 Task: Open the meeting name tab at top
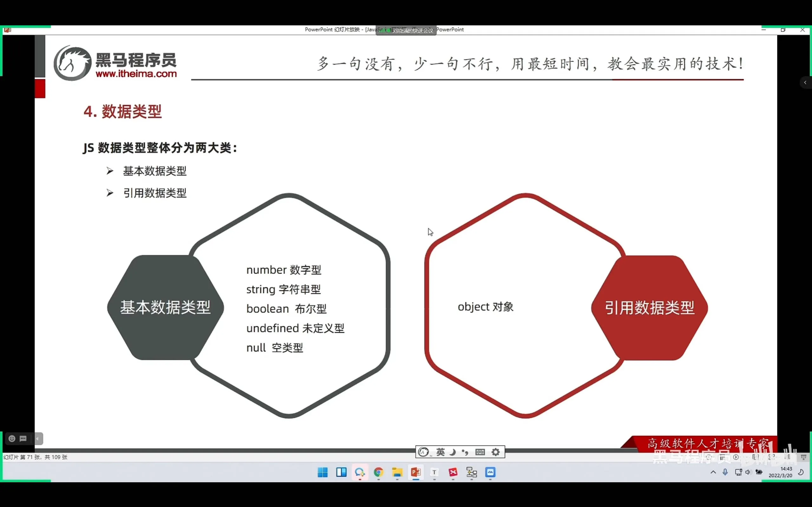point(406,30)
